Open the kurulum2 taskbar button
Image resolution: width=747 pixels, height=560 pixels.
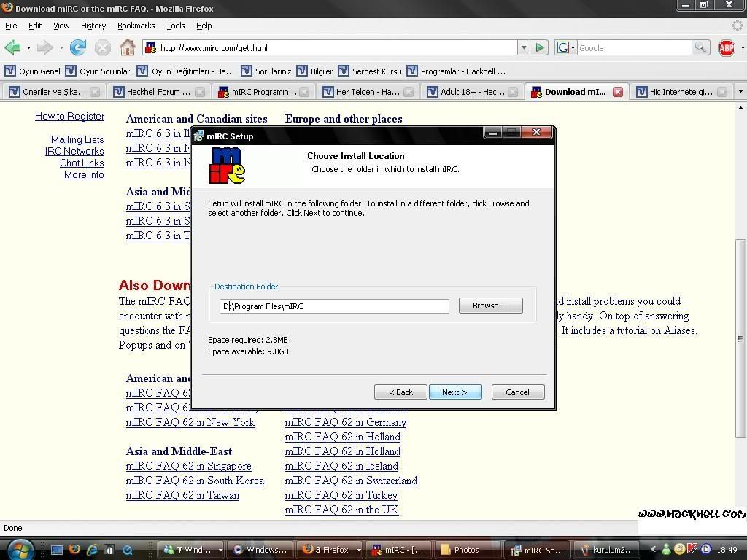pyautogui.click(x=605, y=550)
